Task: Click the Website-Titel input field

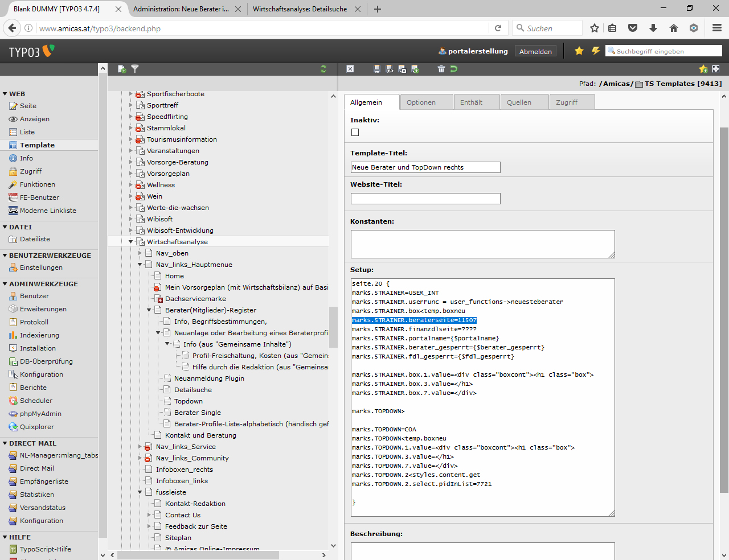Action: pos(425,199)
